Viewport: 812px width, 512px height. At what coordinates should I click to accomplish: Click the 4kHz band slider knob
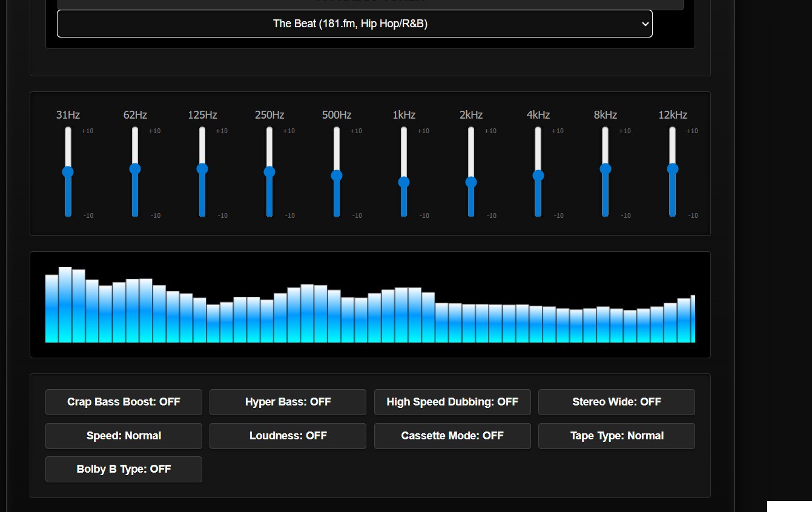click(x=538, y=176)
